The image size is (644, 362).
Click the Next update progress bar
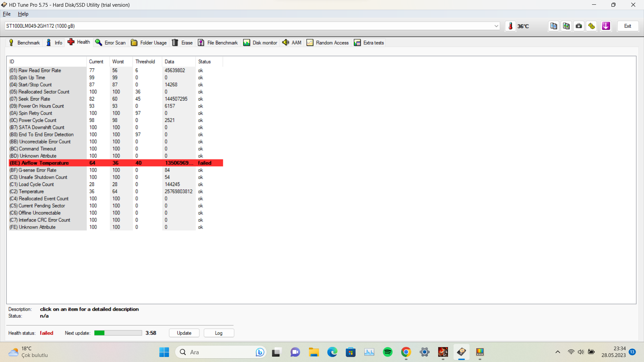(118, 333)
